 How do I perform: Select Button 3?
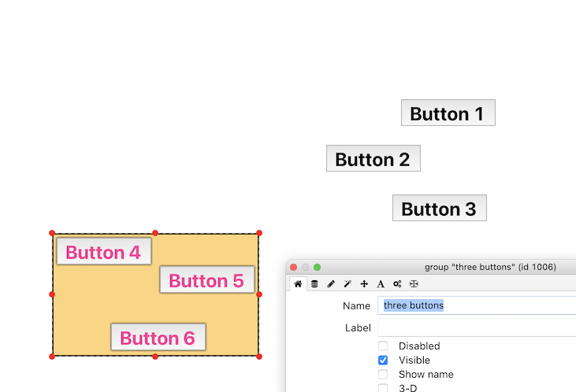pyautogui.click(x=439, y=209)
